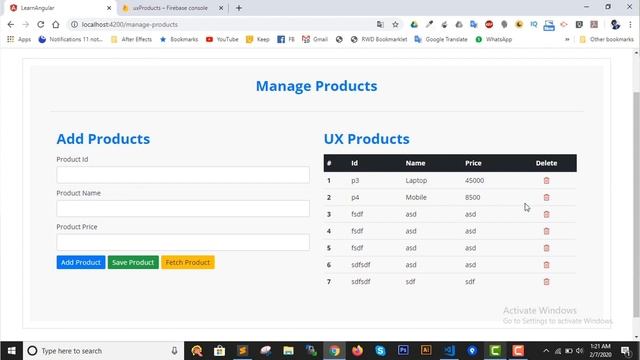Click the Price column header
The height and width of the screenshot is (360, 640).
click(473, 163)
